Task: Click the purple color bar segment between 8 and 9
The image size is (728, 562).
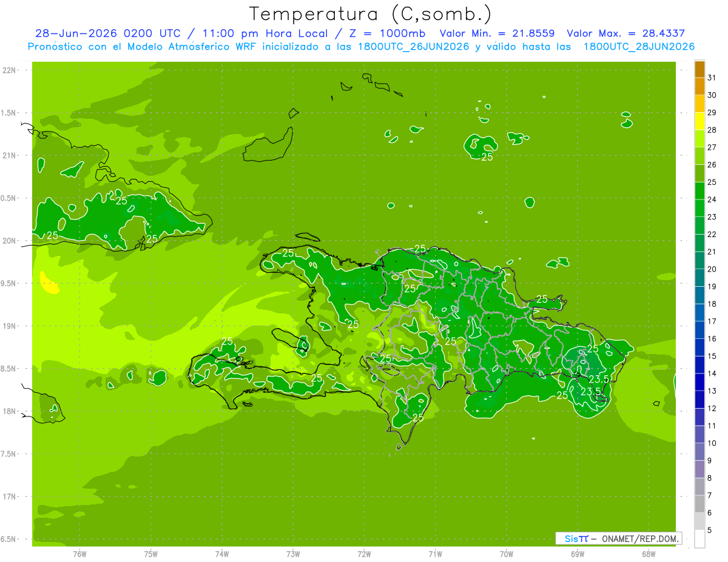Action: (699, 469)
